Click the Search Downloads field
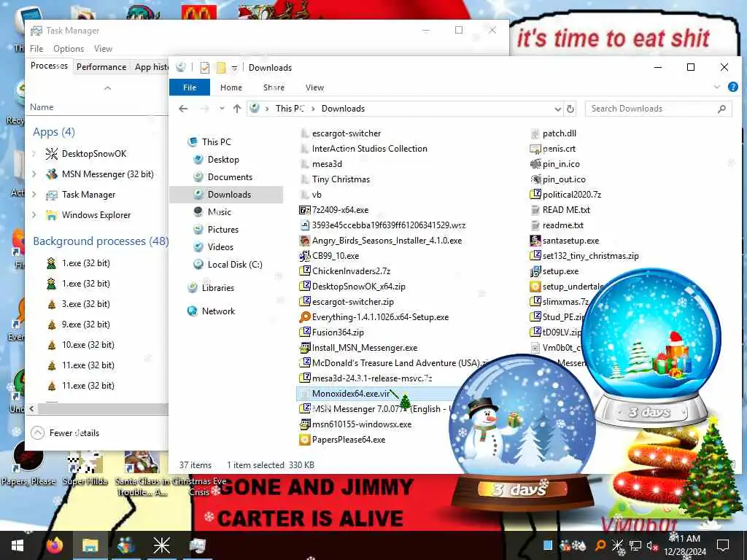Image resolution: width=747 pixels, height=560 pixels. click(x=658, y=109)
